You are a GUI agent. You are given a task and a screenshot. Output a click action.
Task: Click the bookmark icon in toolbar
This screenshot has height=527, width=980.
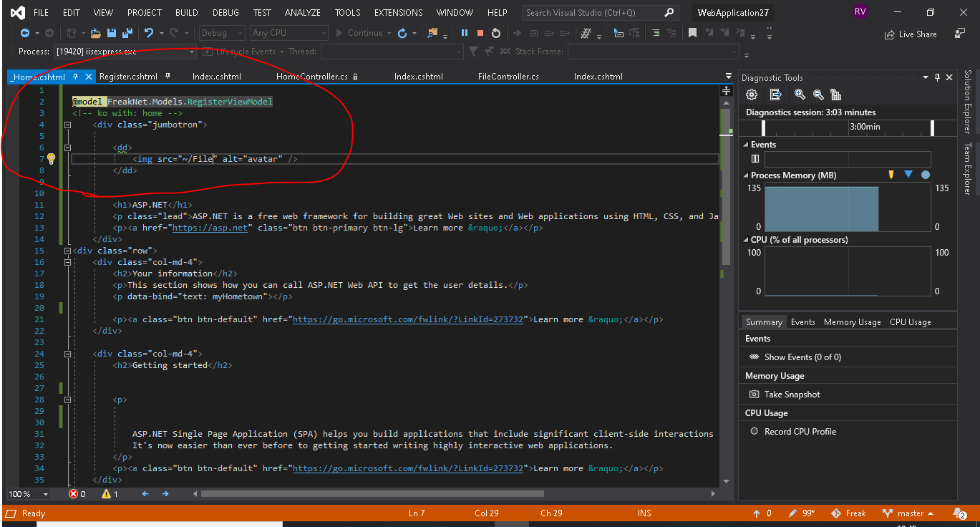click(x=692, y=33)
